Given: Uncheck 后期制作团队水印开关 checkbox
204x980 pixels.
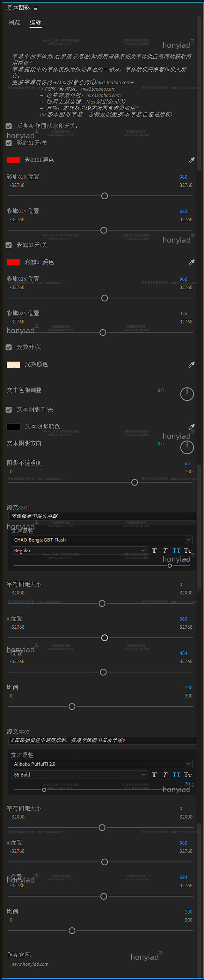Looking at the screenshot, I should click(x=9, y=126).
